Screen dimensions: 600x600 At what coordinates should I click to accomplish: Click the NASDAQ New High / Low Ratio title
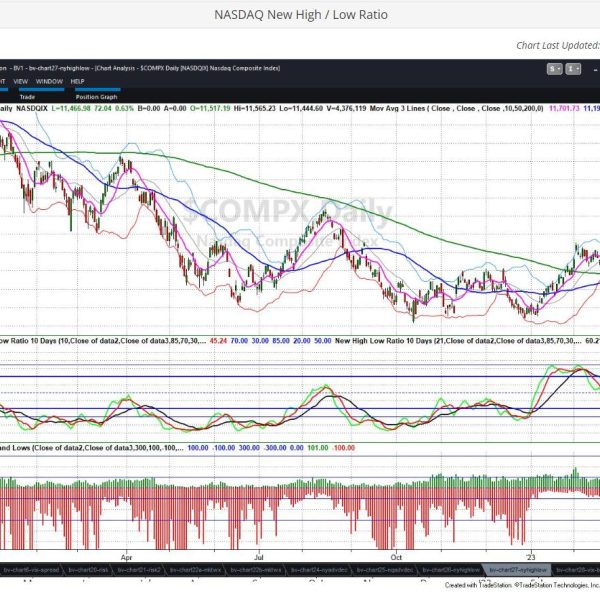(x=300, y=15)
